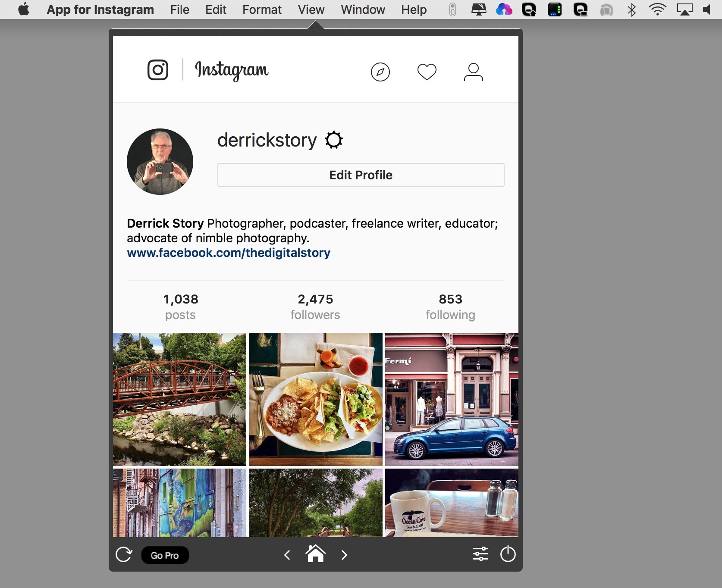Open the Bluetooth menu bar icon
This screenshot has height=588, width=722.
pyautogui.click(x=632, y=9)
